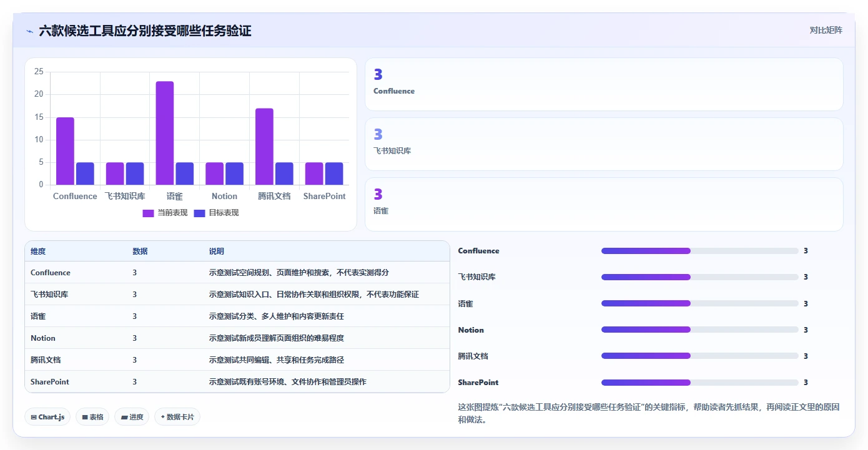The height and width of the screenshot is (450, 868).
Task: Click the data value 3 in the SharePoint table row
Action: (134, 381)
